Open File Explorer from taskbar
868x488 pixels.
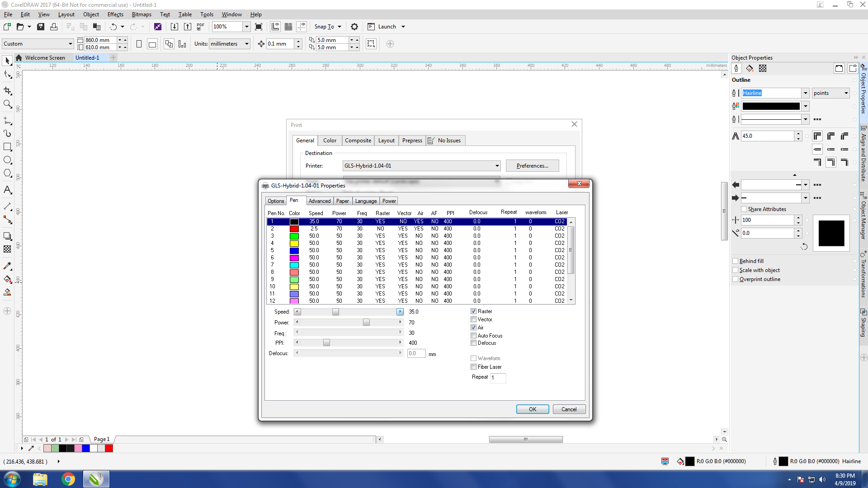coord(40,479)
